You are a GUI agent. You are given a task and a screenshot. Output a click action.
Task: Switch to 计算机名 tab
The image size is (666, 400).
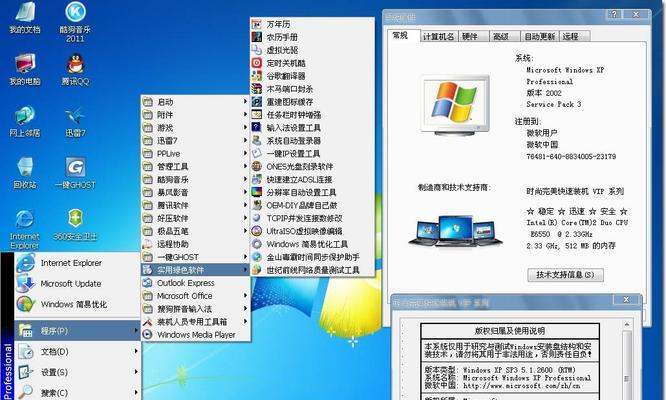[438, 37]
